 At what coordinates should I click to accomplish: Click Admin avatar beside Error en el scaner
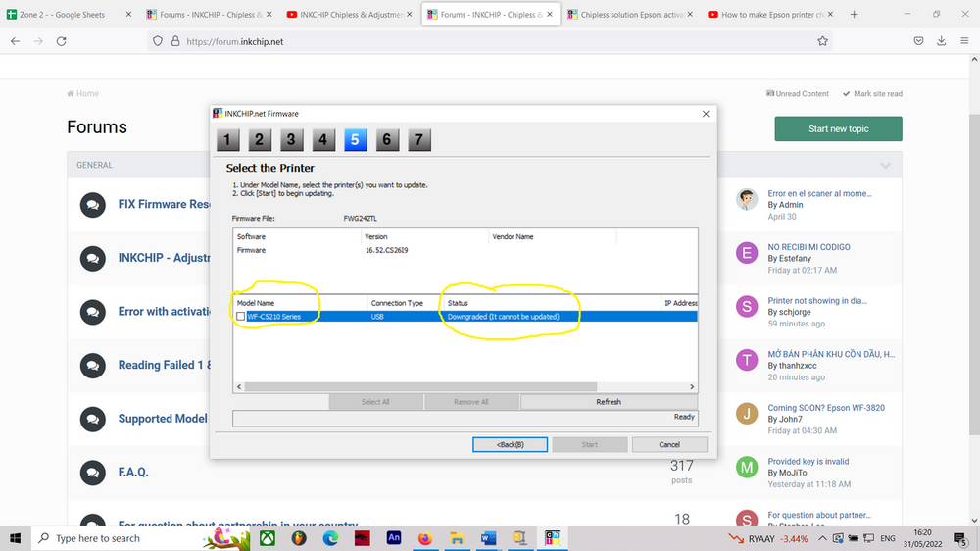tap(746, 199)
